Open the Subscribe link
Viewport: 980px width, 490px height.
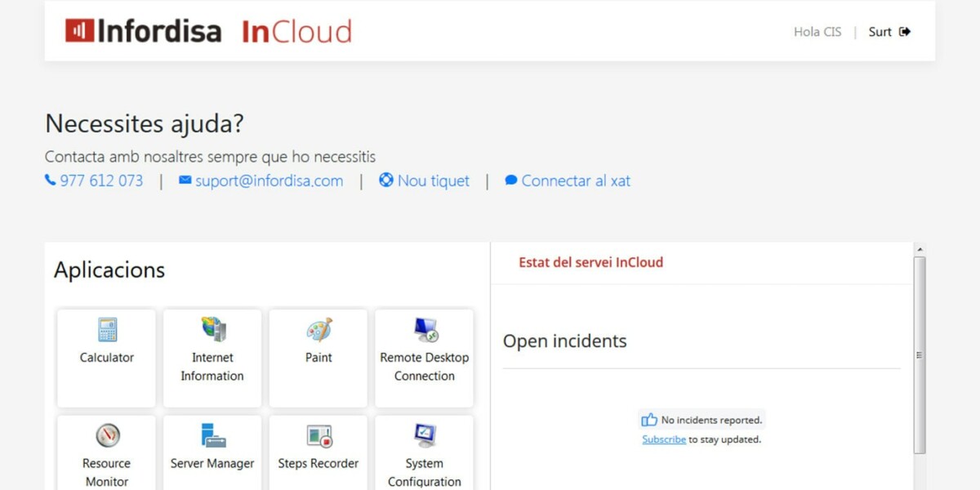pyautogui.click(x=663, y=439)
